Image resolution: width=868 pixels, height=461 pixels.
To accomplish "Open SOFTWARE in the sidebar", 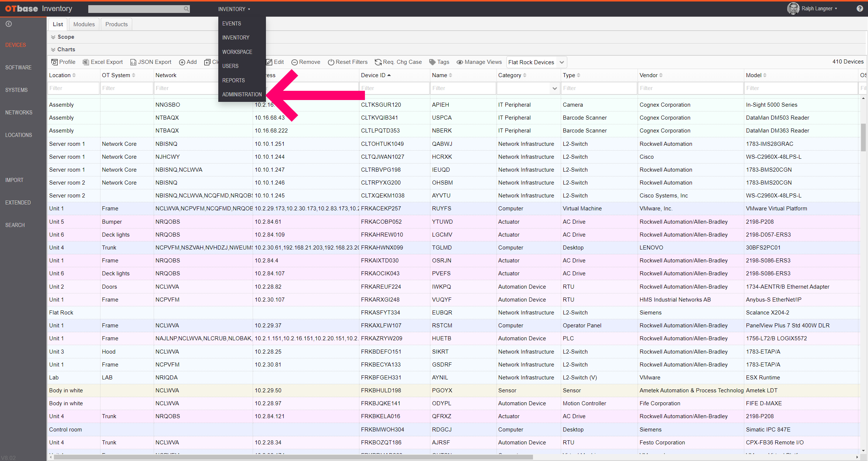I will [x=18, y=68].
